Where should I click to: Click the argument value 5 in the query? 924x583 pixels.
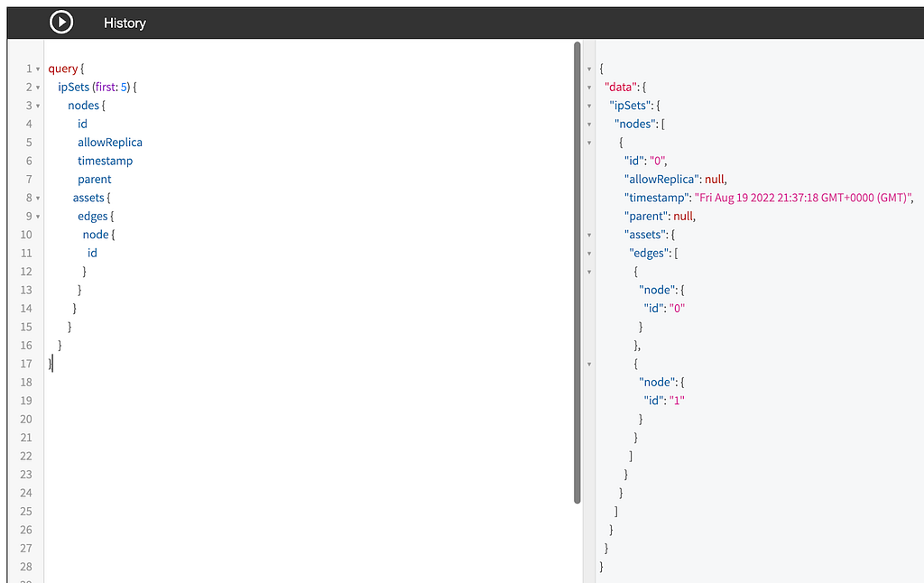(124, 87)
